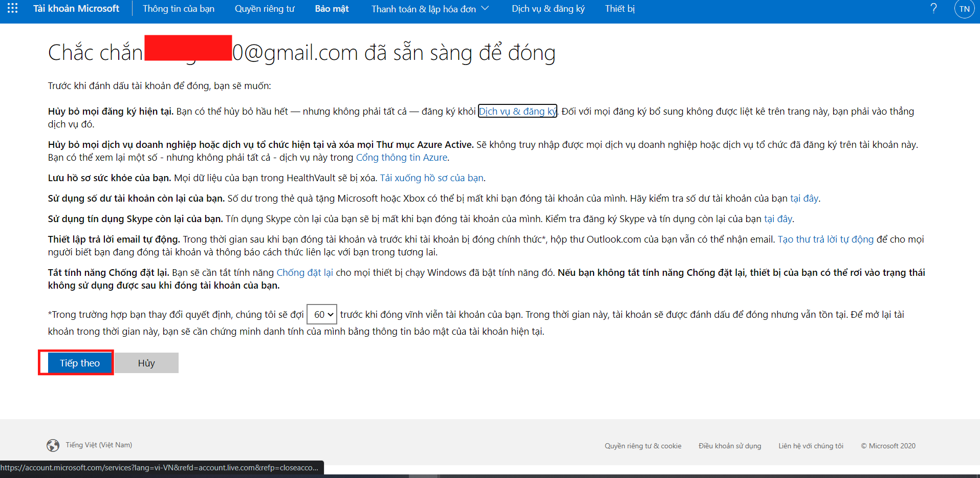Change language from Tiếng Việt (Việt Nam)
The image size is (980, 478).
click(99, 445)
